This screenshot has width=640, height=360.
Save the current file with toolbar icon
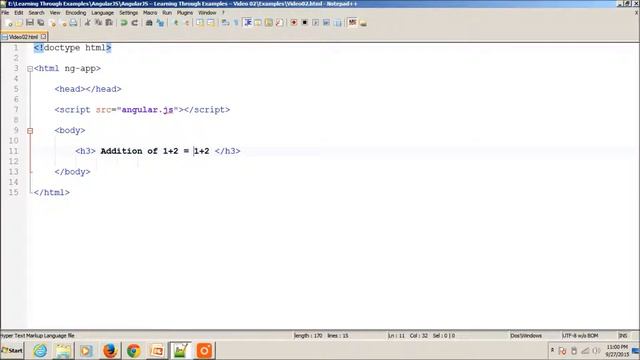(30, 23)
